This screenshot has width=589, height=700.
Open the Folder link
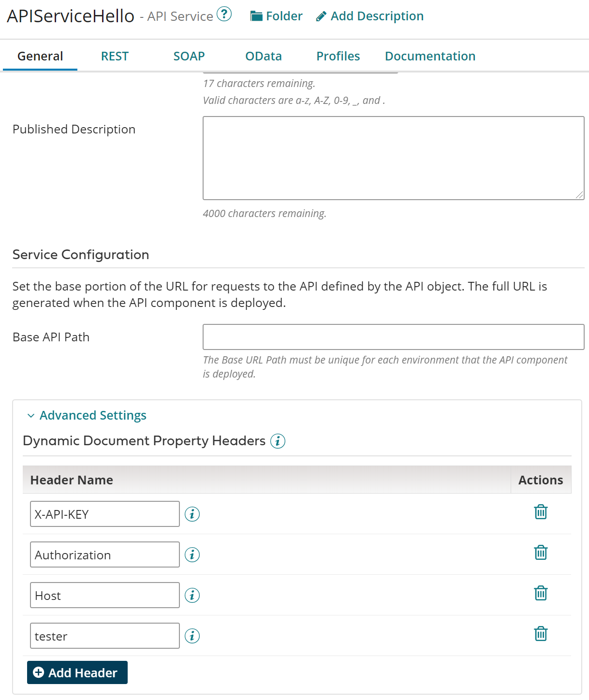click(x=277, y=16)
